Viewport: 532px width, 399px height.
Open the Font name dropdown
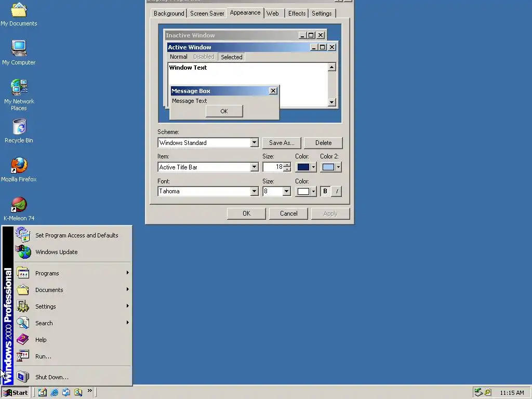coord(254,191)
